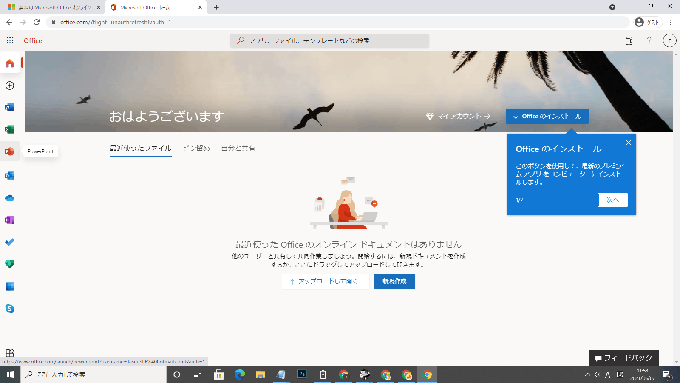Click the Office logo text in header
The width and height of the screenshot is (680, 383).
point(33,40)
